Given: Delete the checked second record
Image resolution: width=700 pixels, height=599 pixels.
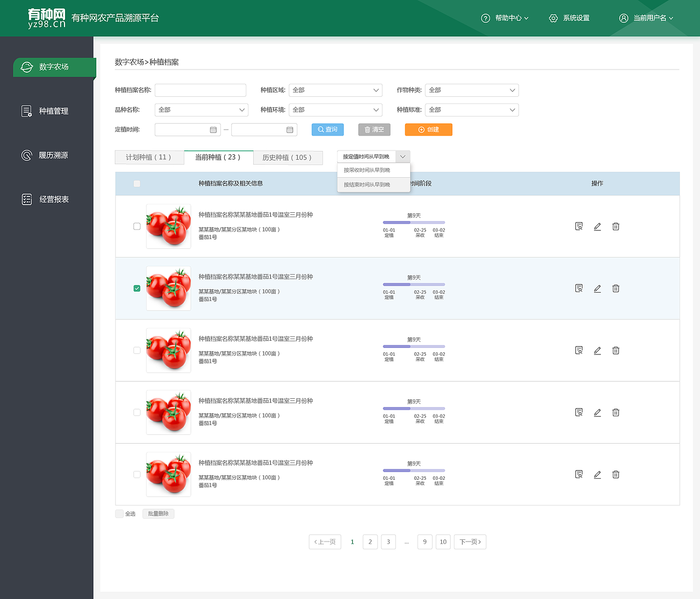Looking at the screenshot, I should [616, 288].
